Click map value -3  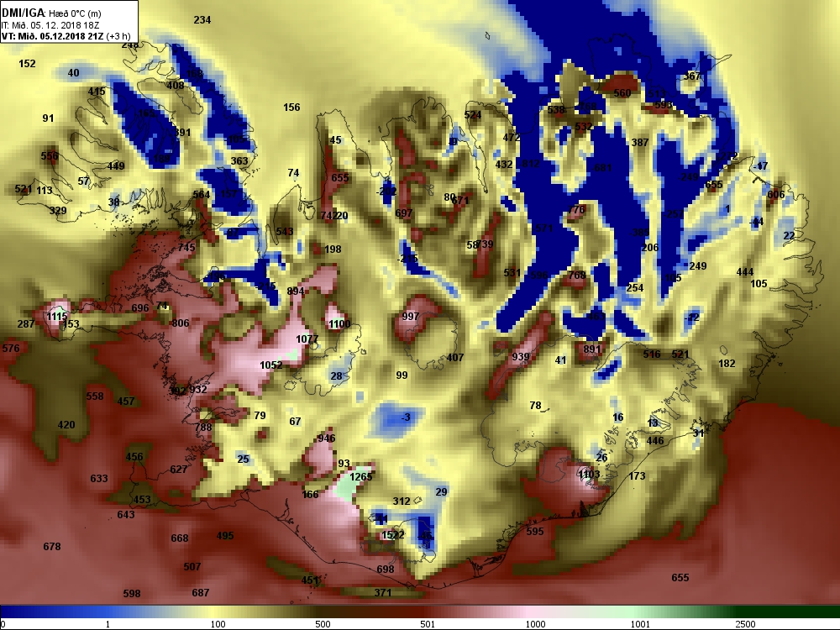click(406, 417)
